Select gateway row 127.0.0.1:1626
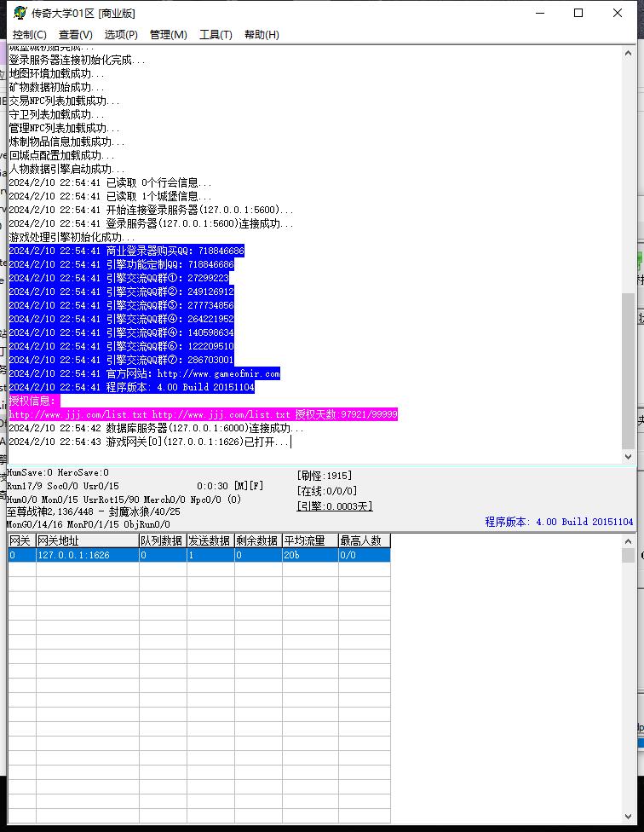Screen dimensions: 644x832 198,555
